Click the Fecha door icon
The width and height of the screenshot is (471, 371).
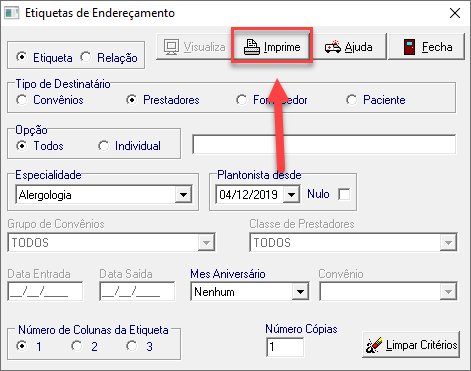[409, 47]
